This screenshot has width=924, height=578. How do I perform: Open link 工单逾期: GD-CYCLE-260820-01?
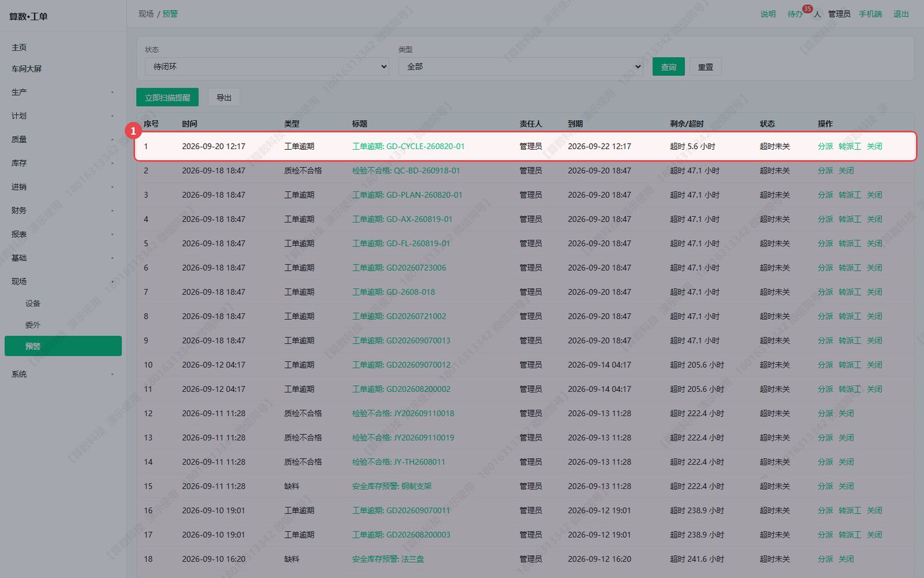tap(408, 147)
